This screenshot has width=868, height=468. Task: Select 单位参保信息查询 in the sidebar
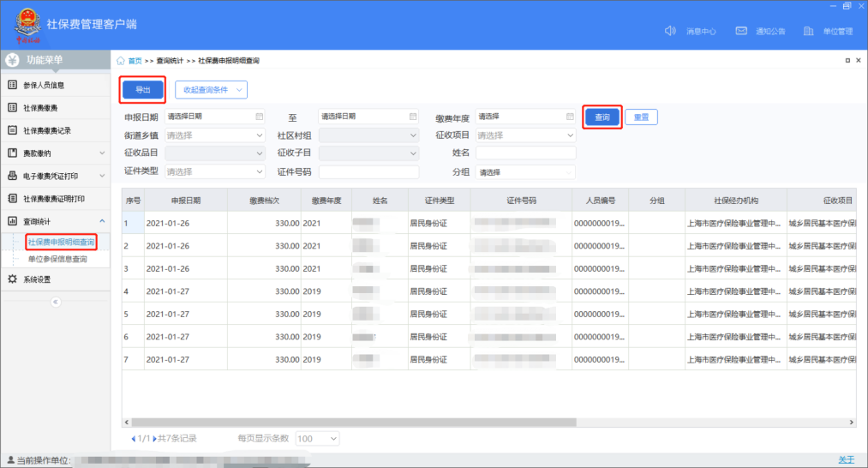57,259
